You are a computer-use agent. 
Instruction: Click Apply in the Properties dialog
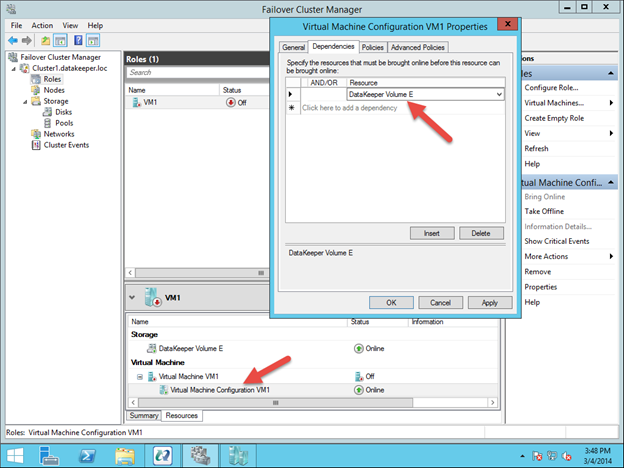(490, 302)
